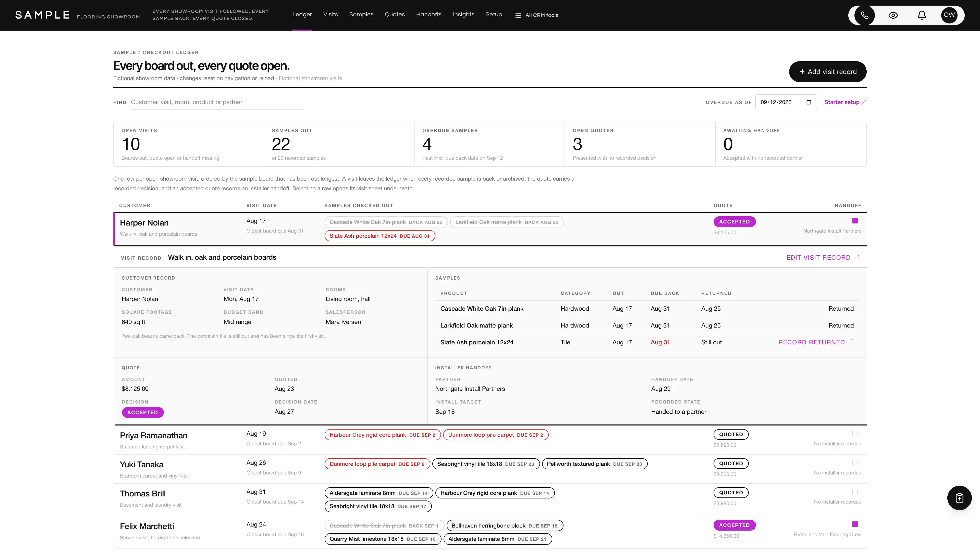Click Harper Nolan's Accepted quote badge
This screenshot has width=980, height=551.
click(734, 222)
